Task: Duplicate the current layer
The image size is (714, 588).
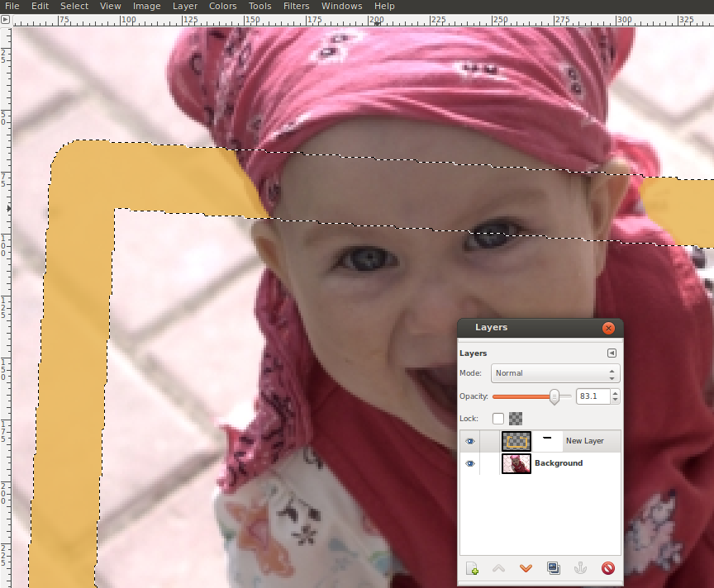Action: point(553,568)
